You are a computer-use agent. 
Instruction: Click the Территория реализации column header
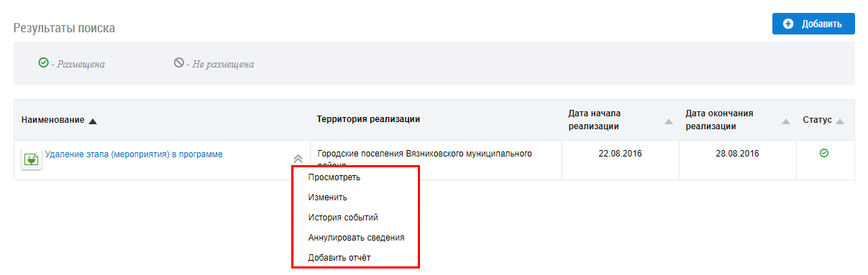(x=368, y=119)
